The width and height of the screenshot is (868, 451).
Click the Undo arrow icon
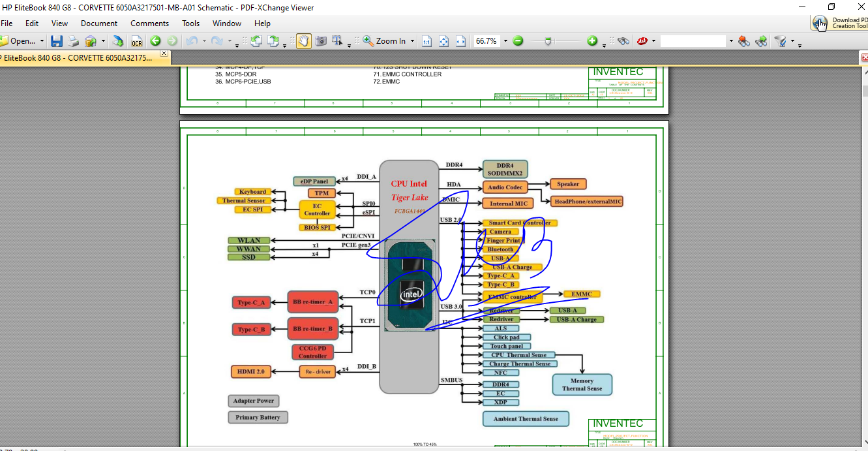(192, 41)
